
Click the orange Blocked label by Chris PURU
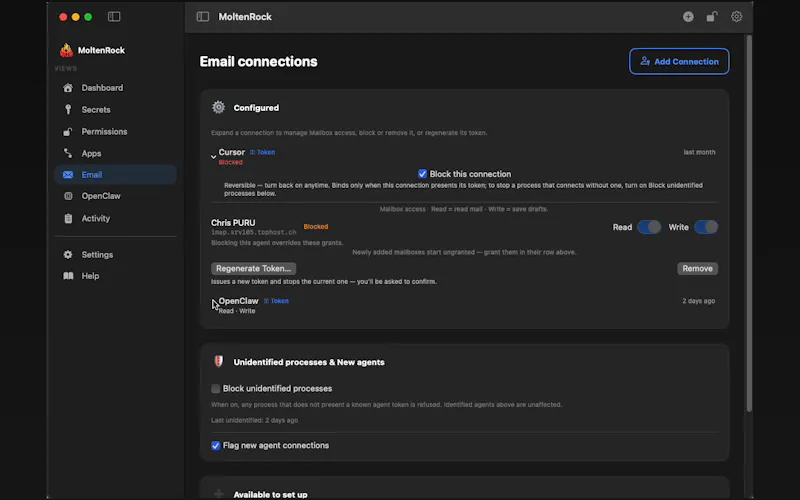click(316, 227)
